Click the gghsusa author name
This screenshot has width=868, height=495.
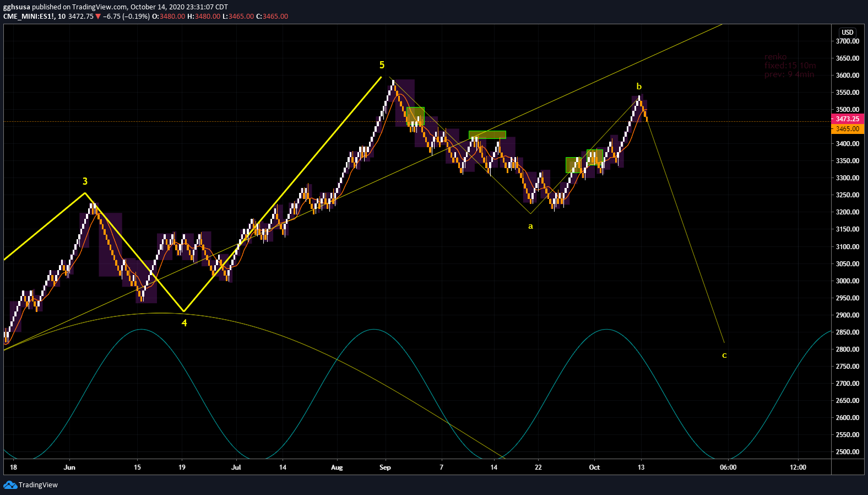17,7
